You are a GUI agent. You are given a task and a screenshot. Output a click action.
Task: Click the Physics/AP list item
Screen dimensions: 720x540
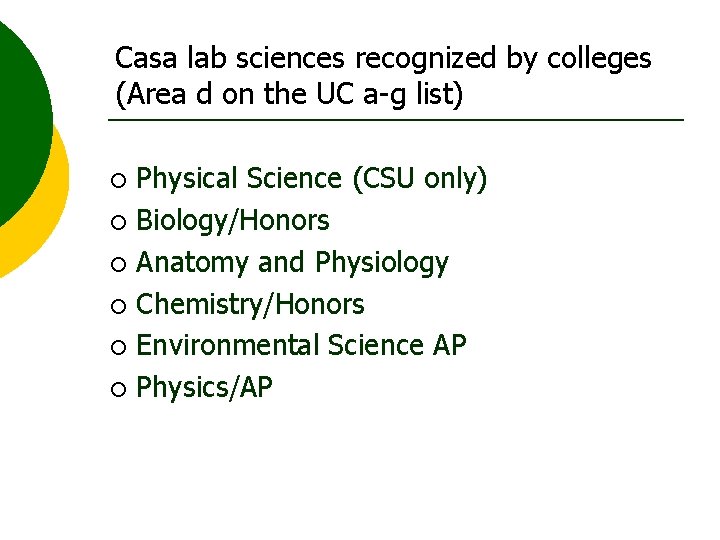point(204,388)
